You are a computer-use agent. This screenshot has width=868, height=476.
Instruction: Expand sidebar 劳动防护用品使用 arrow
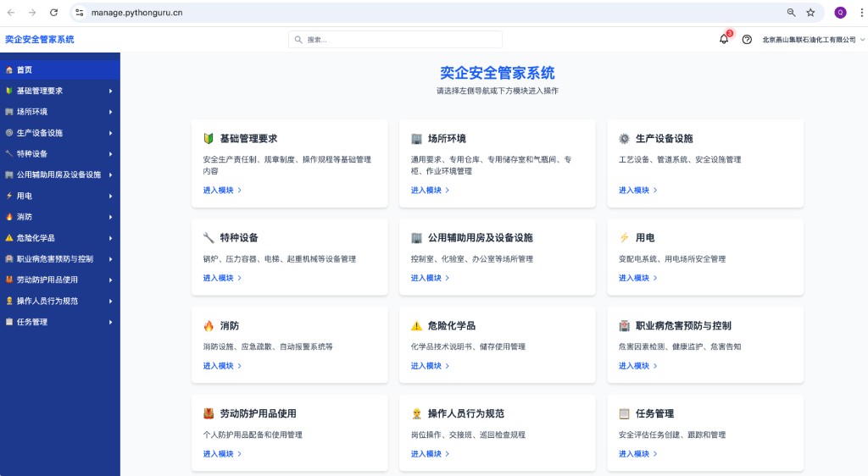coord(111,280)
